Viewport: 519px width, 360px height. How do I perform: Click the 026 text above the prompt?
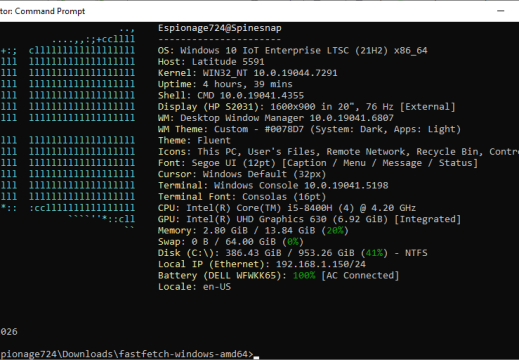(9, 332)
